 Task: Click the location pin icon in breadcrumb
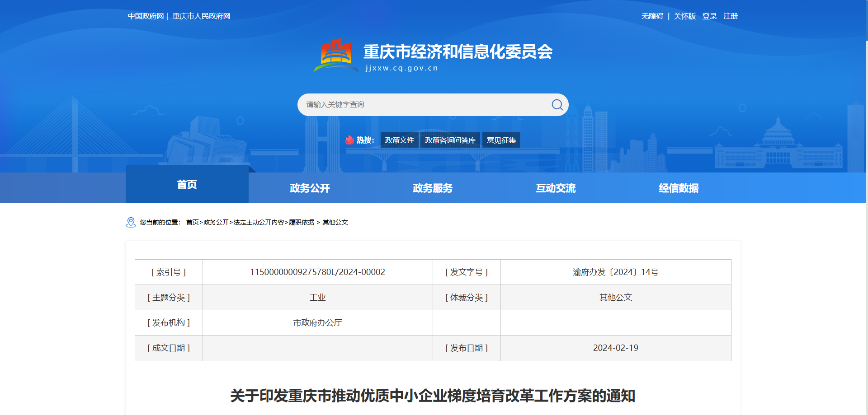131,222
